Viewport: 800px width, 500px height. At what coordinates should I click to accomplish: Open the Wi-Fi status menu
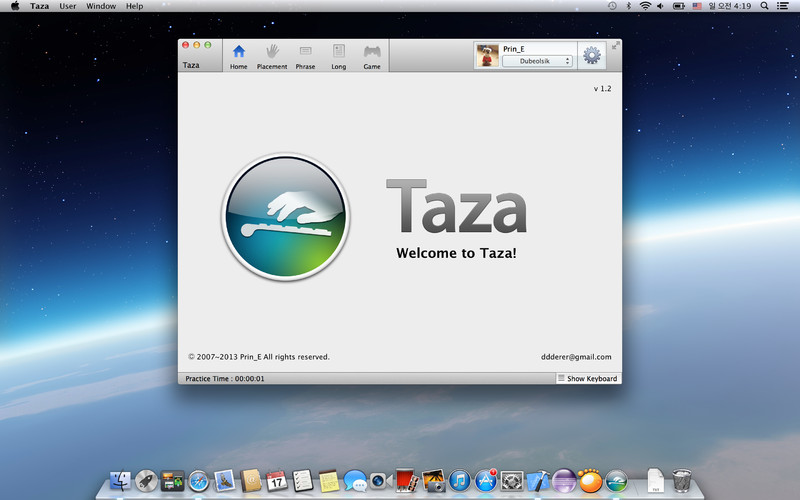[645, 6]
